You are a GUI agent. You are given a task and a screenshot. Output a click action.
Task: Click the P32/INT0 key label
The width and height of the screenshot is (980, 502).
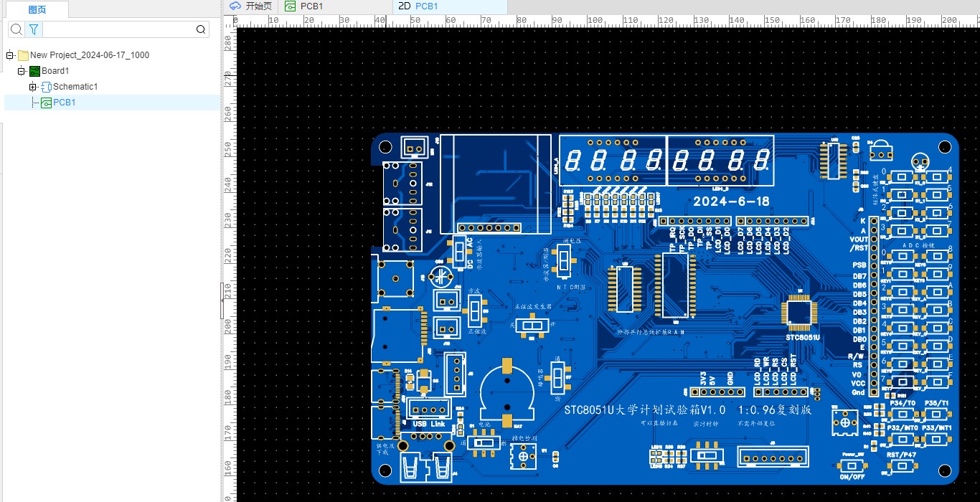[903, 427]
